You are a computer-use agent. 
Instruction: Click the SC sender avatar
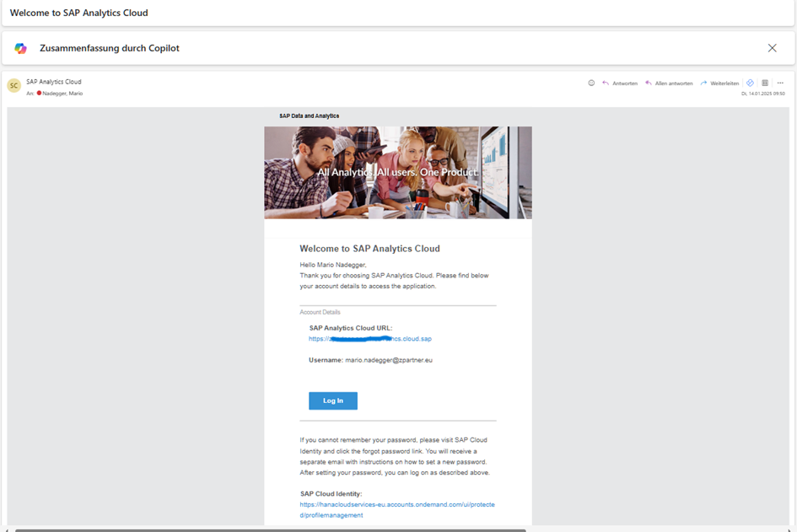(x=14, y=86)
